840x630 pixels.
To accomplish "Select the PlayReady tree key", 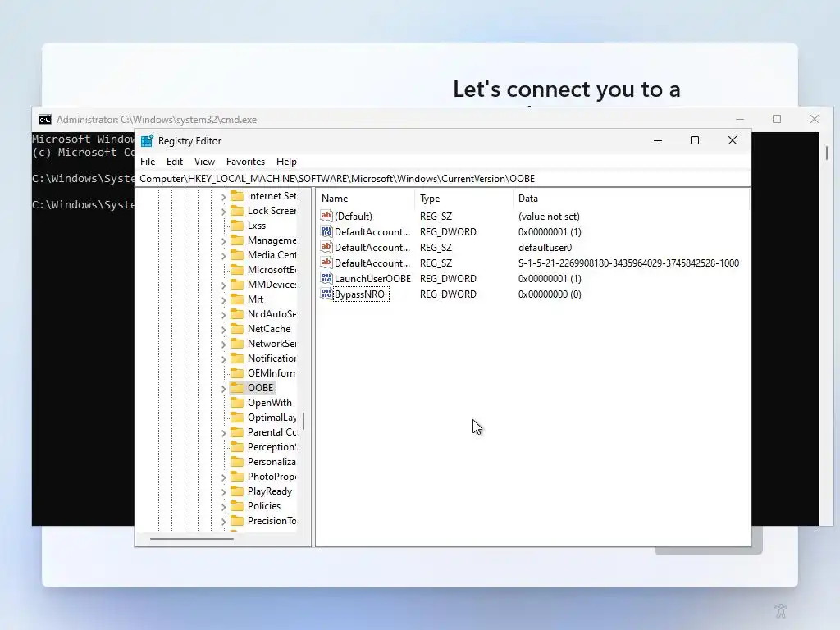I will [269, 491].
